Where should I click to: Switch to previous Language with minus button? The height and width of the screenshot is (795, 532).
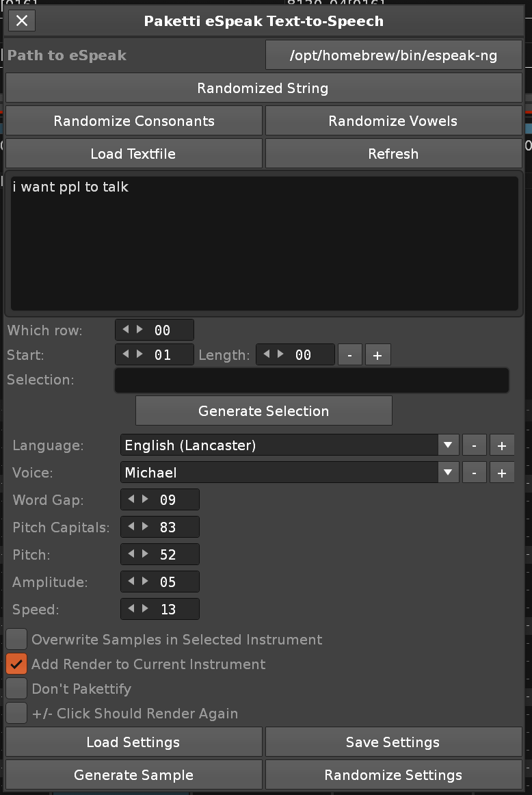point(474,445)
